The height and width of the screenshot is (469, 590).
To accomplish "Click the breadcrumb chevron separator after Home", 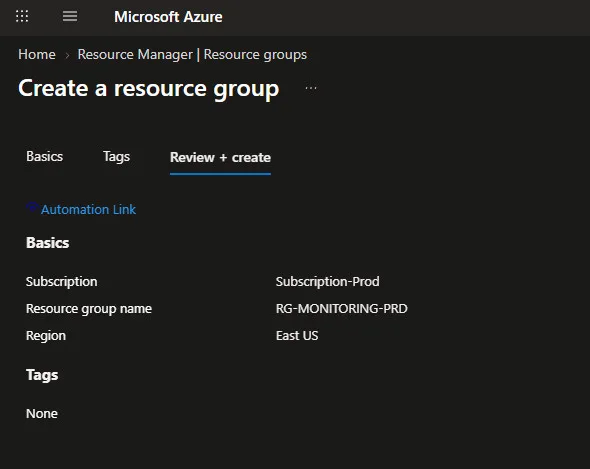I will click(67, 55).
